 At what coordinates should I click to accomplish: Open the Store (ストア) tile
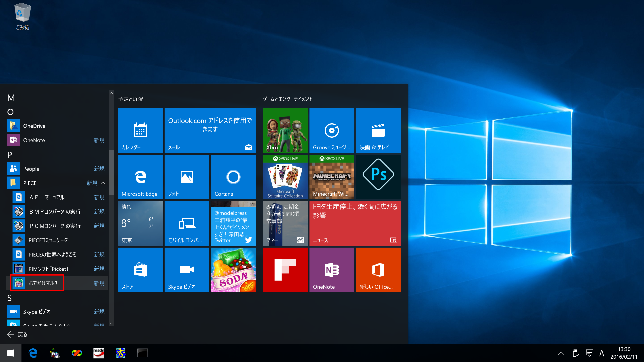pyautogui.click(x=140, y=269)
